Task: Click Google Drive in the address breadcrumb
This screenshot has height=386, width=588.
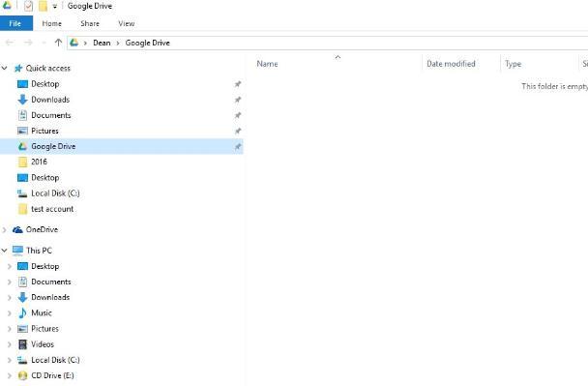Action: 148,43
